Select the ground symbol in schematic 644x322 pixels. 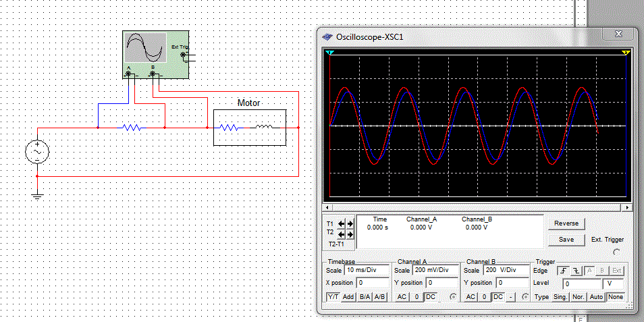[37, 196]
